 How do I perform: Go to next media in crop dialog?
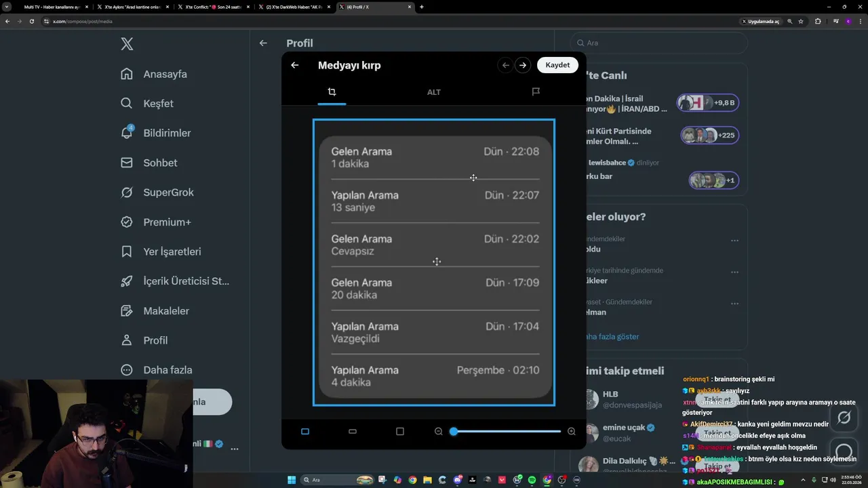click(x=523, y=65)
